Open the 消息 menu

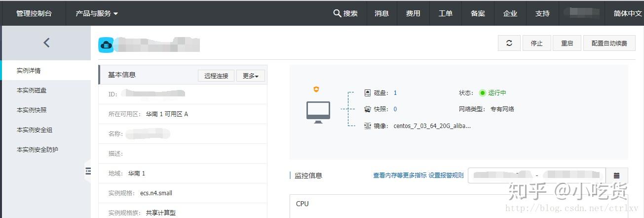(381, 13)
